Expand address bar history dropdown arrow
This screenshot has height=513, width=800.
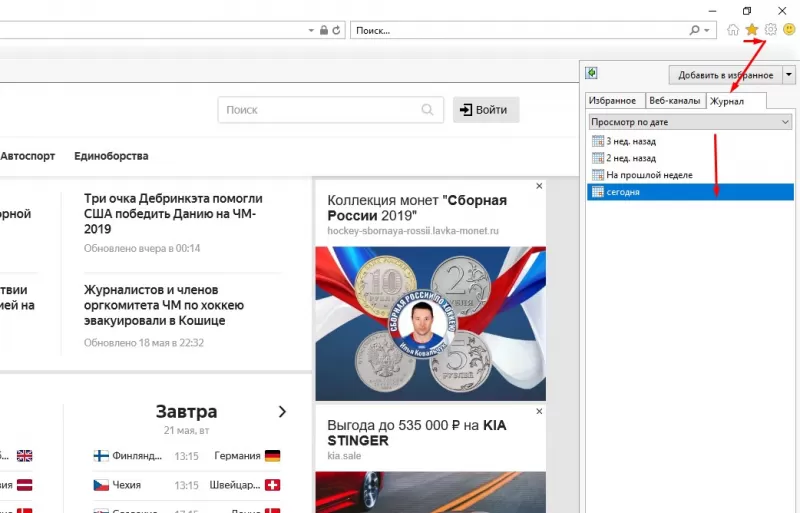[x=311, y=31]
